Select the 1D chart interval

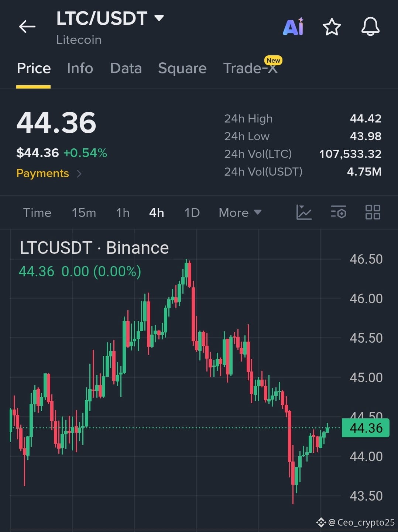tap(192, 213)
